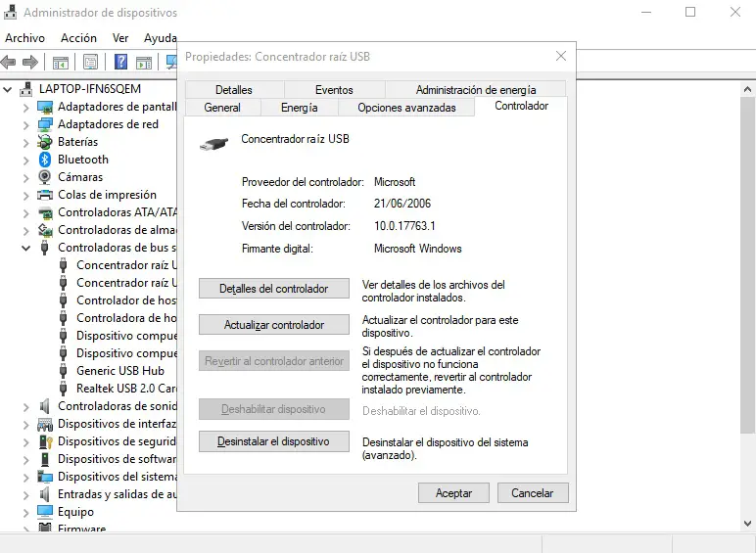Open the Archivo menu
Screen dimensions: 756x553
24,38
